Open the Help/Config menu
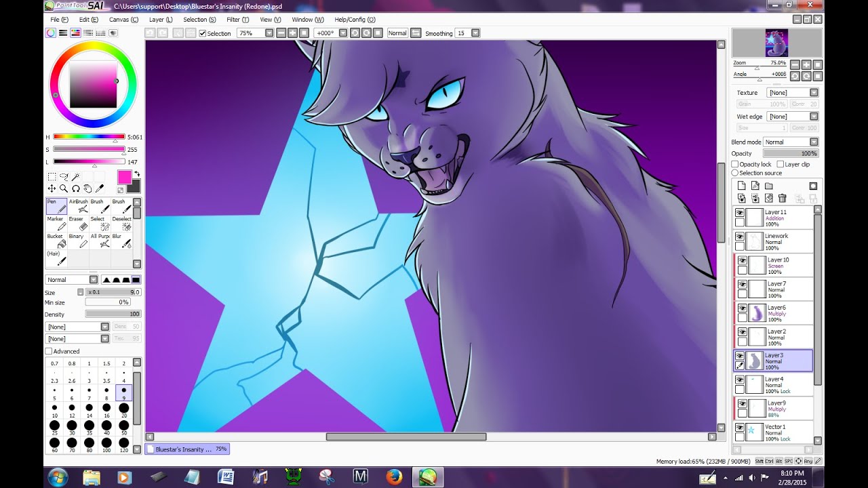The height and width of the screenshot is (488, 868). 355,20
